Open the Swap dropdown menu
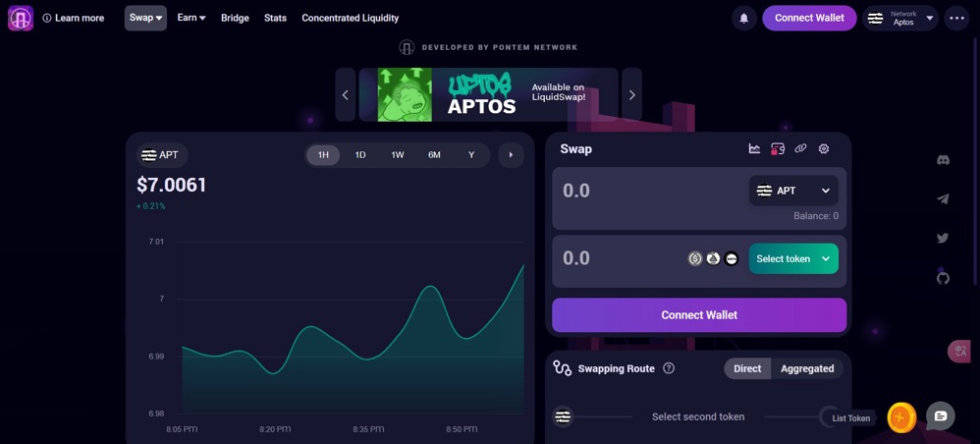Image resolution: width=980 pixels, height=444 pixels. [x=145, y=18]
